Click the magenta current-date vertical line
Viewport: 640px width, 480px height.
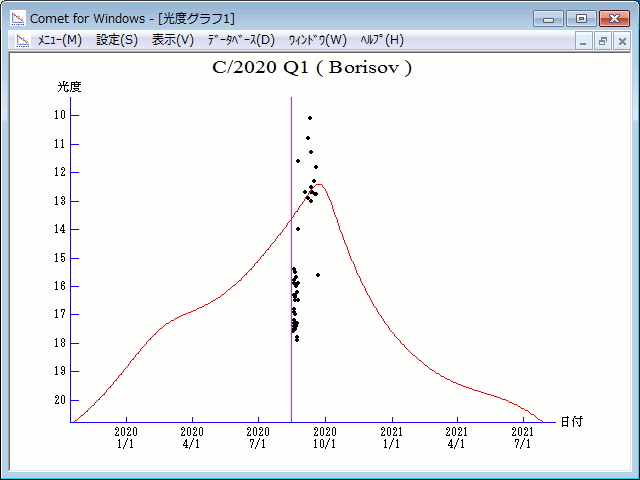coord(291,260)
